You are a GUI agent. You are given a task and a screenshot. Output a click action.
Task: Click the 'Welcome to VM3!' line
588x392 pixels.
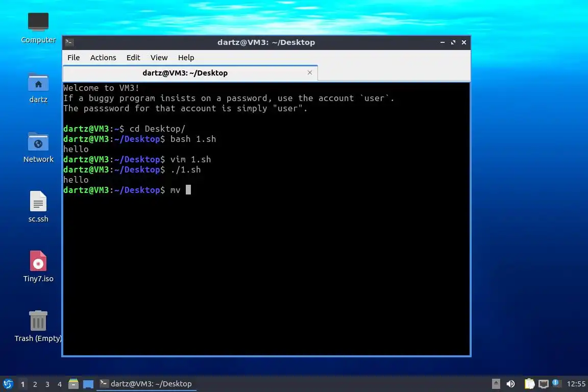(101, 88)
